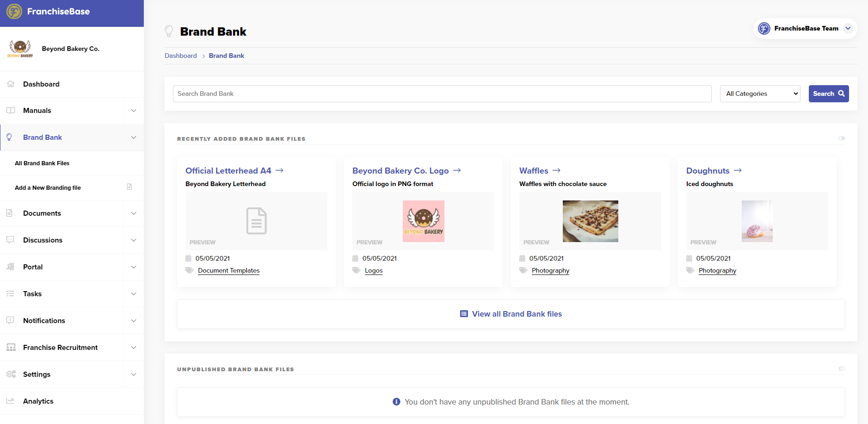Click the Analytics chart icon
The width and height of the screenshot is (868, 424).
[x=11, y=401]
